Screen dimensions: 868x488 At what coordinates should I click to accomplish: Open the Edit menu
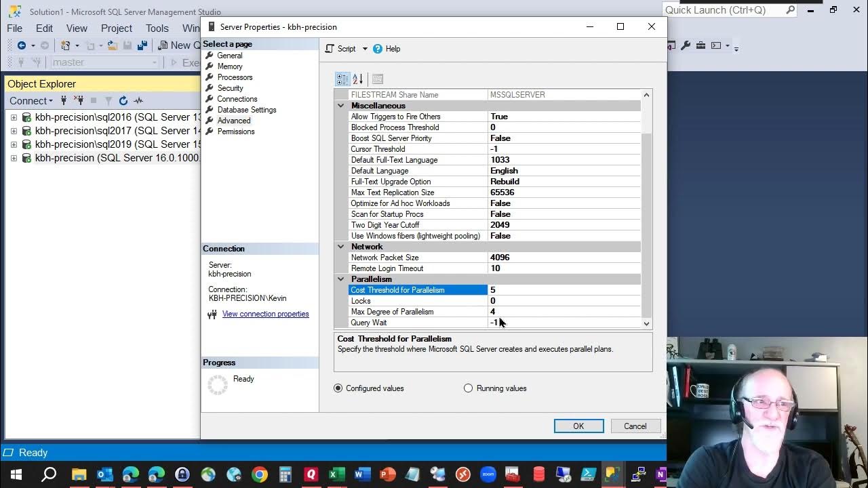coord(44,28)
